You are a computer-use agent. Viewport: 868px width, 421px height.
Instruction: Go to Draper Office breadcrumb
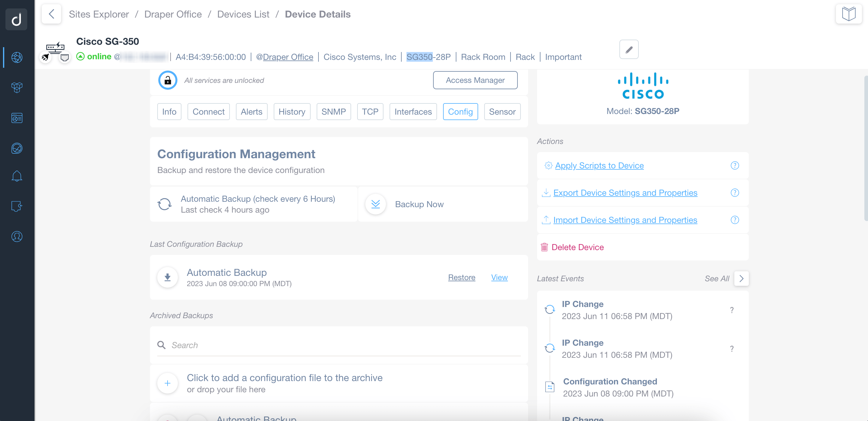click(x=173, y=14)
